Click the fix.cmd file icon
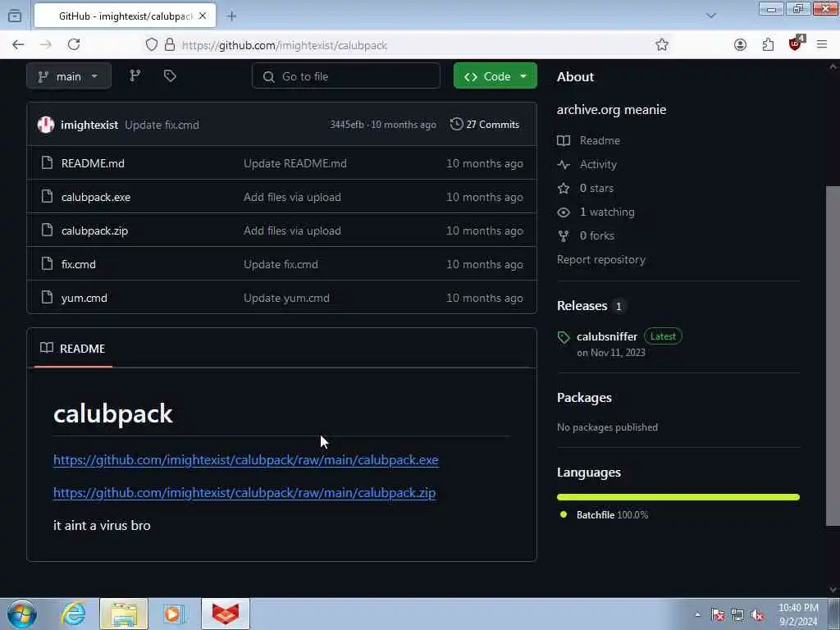Image resolution: width=840 pixels, height=630 pixels. [47, 263]
